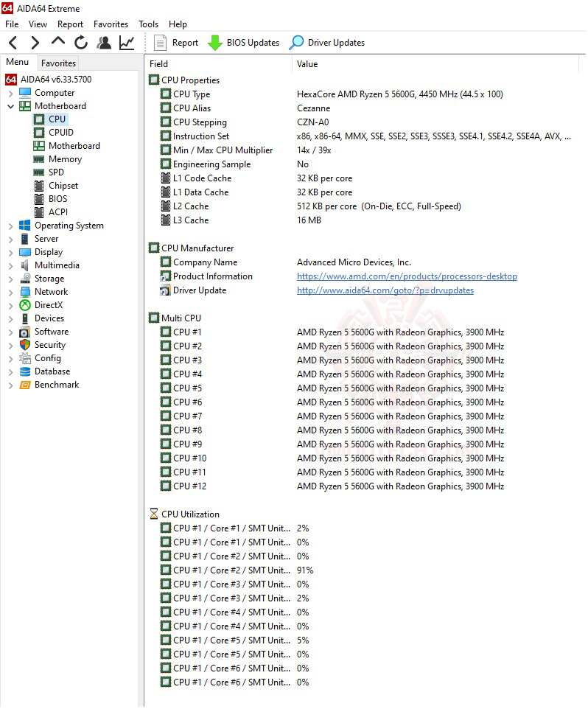
Task: Collapse the Motherboard tree node
Action: (x=11, y=106)
